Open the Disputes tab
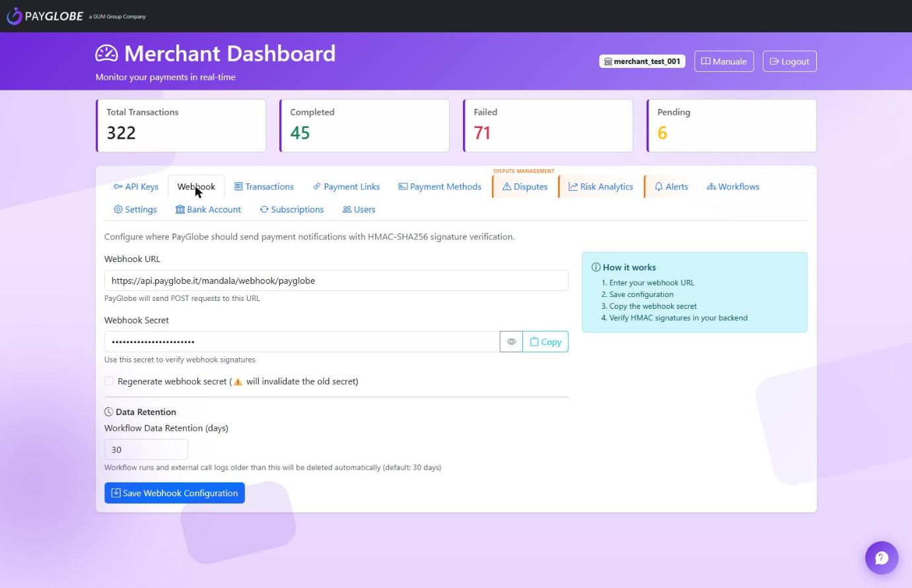Screen dimensions: 912x588 pos(525,187)
